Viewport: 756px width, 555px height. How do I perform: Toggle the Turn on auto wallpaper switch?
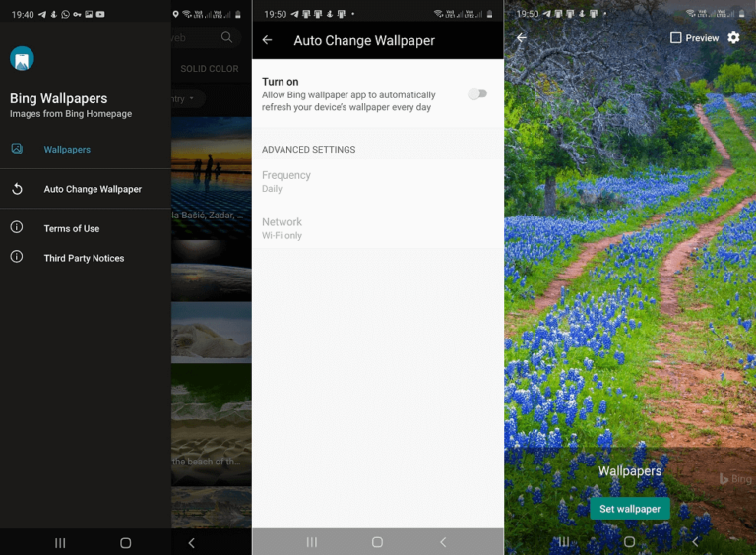[x=477, y=93]
